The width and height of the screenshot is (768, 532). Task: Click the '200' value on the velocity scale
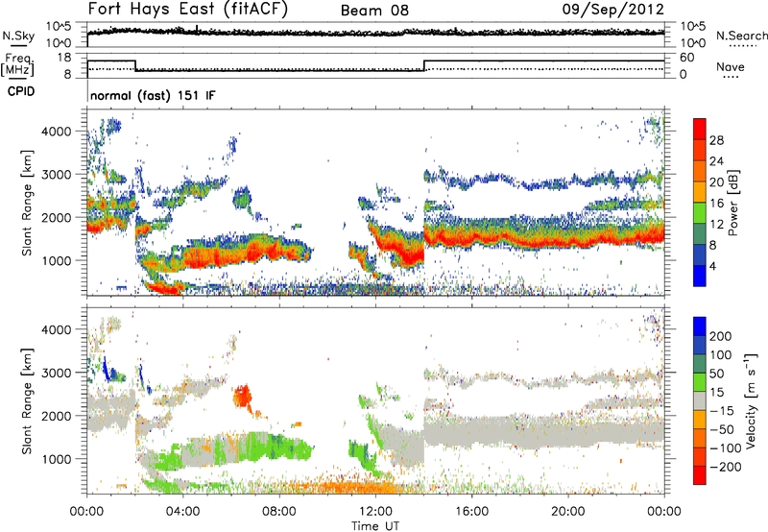pos(721,336)
